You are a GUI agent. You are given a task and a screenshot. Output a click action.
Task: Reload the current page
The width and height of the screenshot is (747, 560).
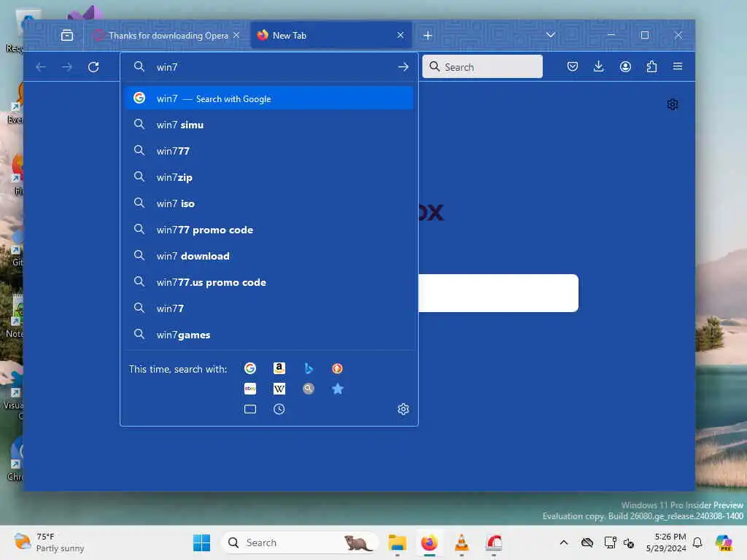click(x=93, y=67)
